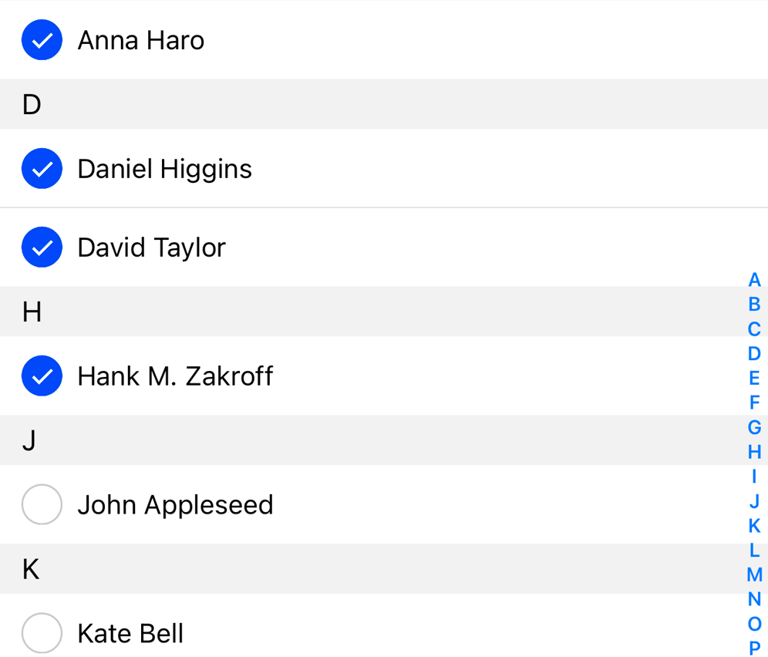Jump to index letter O
The width and height of the screenshot is (768, 657).
click(x=754, y=624)
